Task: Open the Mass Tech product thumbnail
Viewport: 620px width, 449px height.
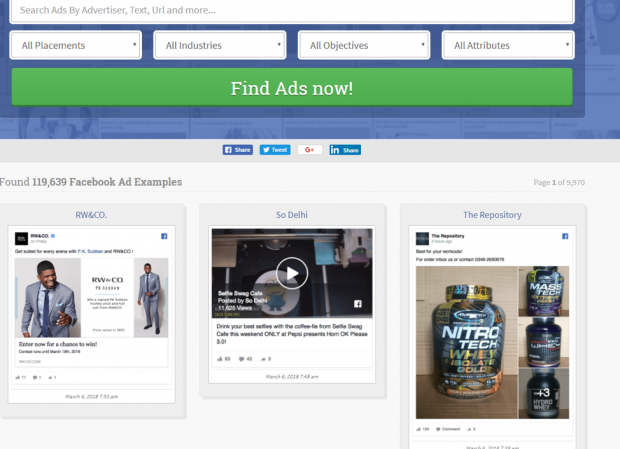Action: pyautogui.click(x=544, y=291)
